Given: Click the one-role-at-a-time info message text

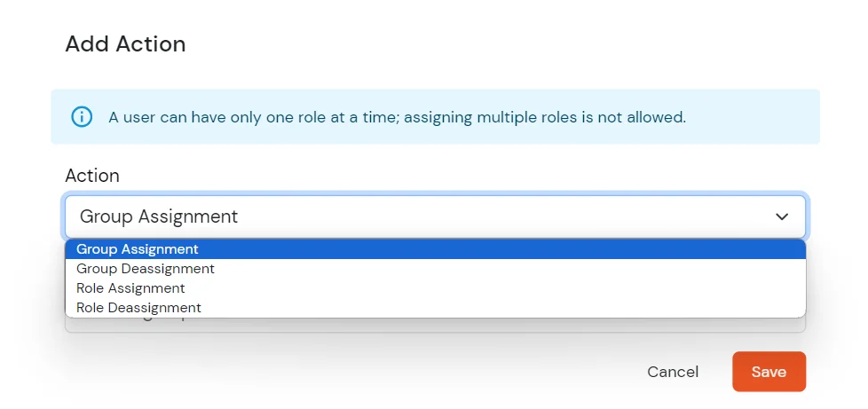Looking at the screenshot, I should pos(397,116).
